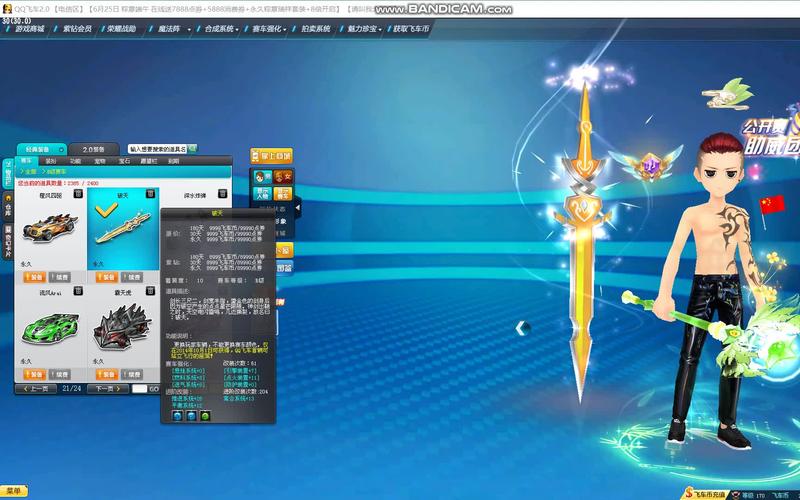
Task: Open the 游戏商城 menu
Action: point(30,29)
